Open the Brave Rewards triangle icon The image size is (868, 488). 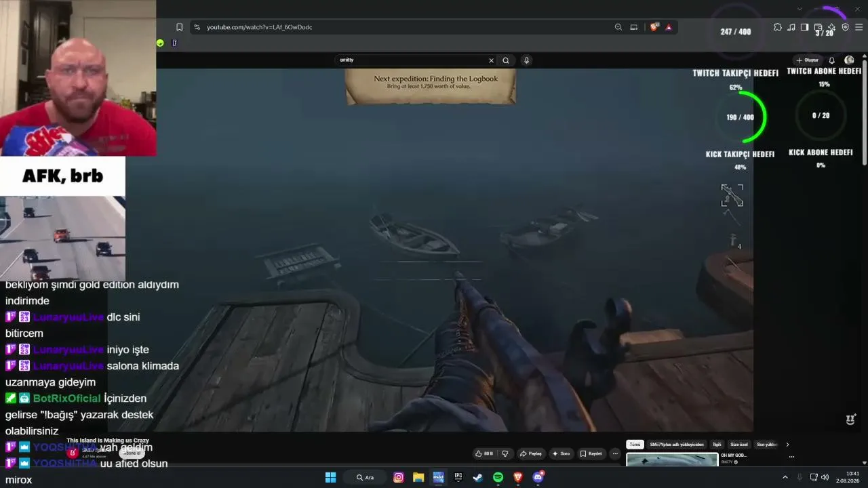pos(669,27)
